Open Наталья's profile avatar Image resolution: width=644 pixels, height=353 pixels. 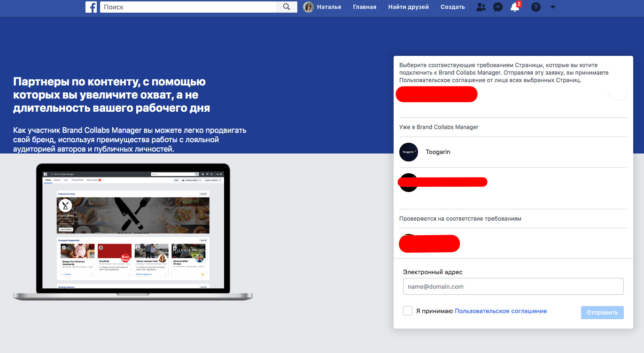[x=308, y=7]
